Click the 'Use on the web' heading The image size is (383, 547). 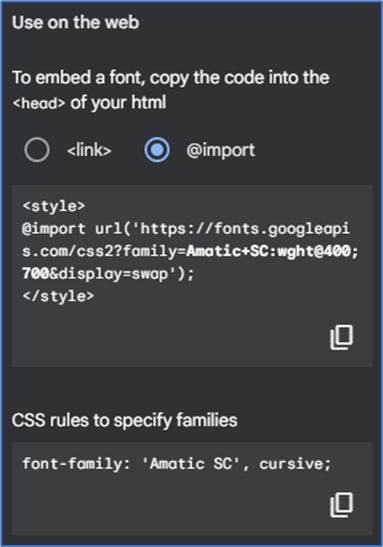(x=76, y=22)
